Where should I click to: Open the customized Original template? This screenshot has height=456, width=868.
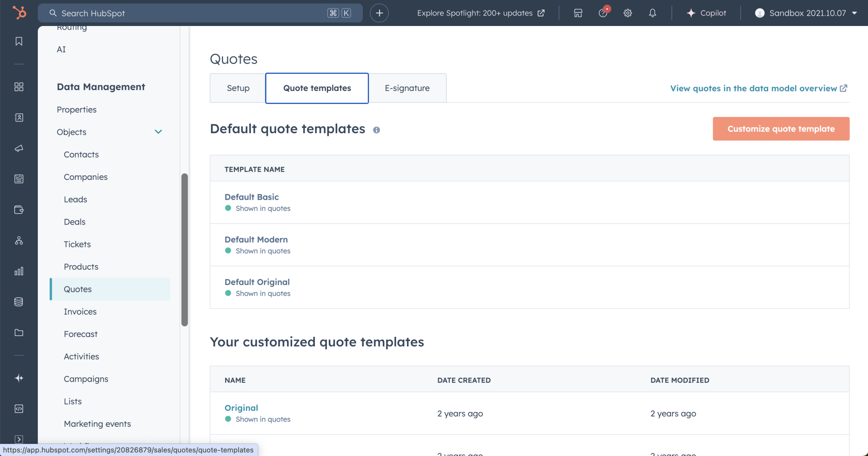click(241, 408)
